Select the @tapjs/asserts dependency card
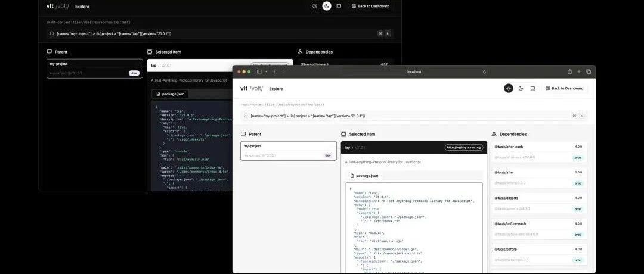The width and height of the screenshot is (644, 274). pyautogui.click(x=539, y=204)
